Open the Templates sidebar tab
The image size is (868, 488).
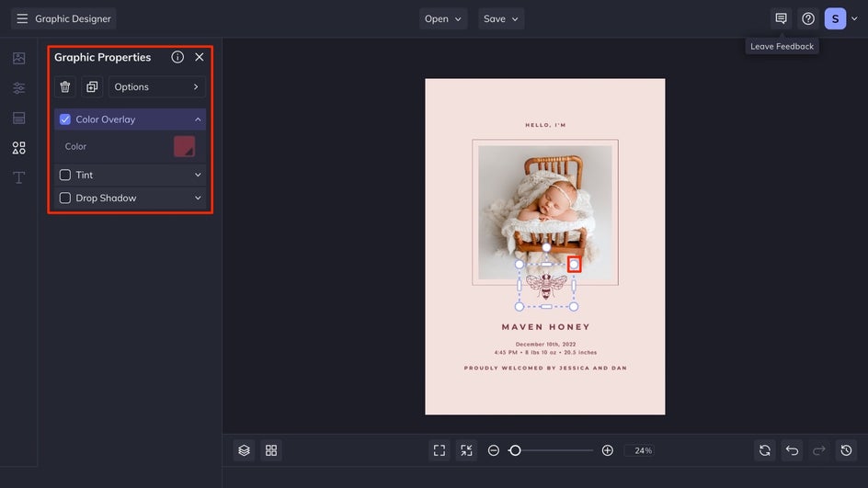click(18, 118)
